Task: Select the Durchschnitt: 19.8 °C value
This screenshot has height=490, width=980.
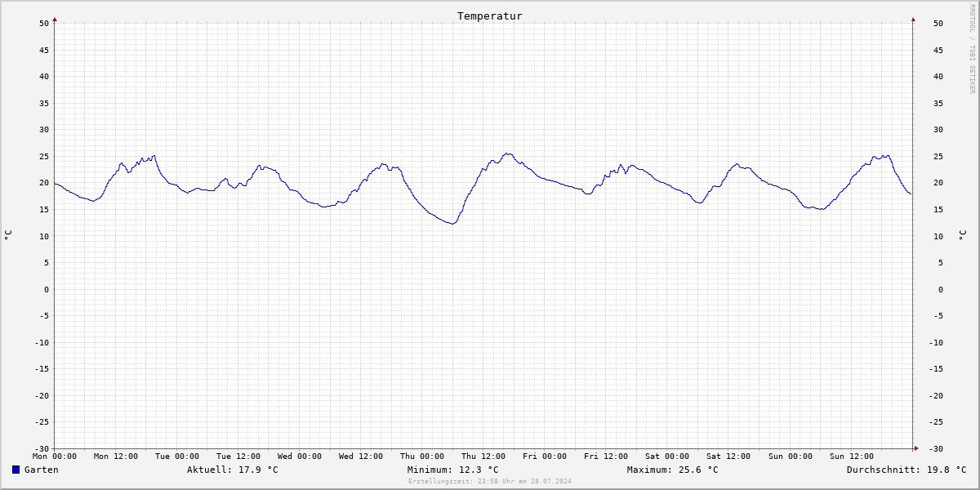Action: (x=906, y=470)
